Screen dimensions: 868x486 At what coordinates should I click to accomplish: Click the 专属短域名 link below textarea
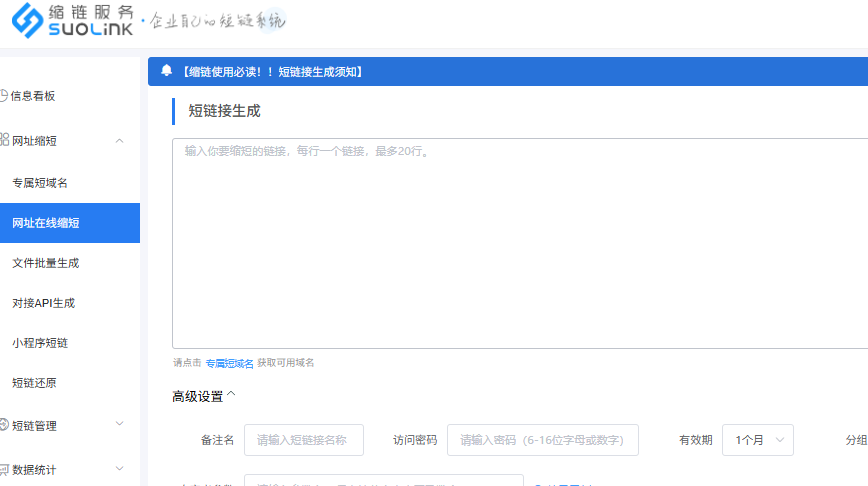(x=229, y=363)
